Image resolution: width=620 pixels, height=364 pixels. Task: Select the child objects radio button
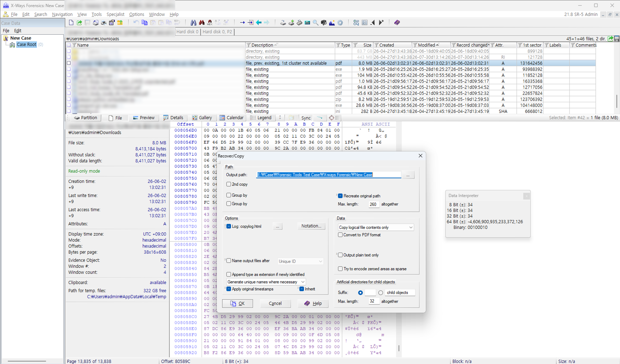coord(381,292)
